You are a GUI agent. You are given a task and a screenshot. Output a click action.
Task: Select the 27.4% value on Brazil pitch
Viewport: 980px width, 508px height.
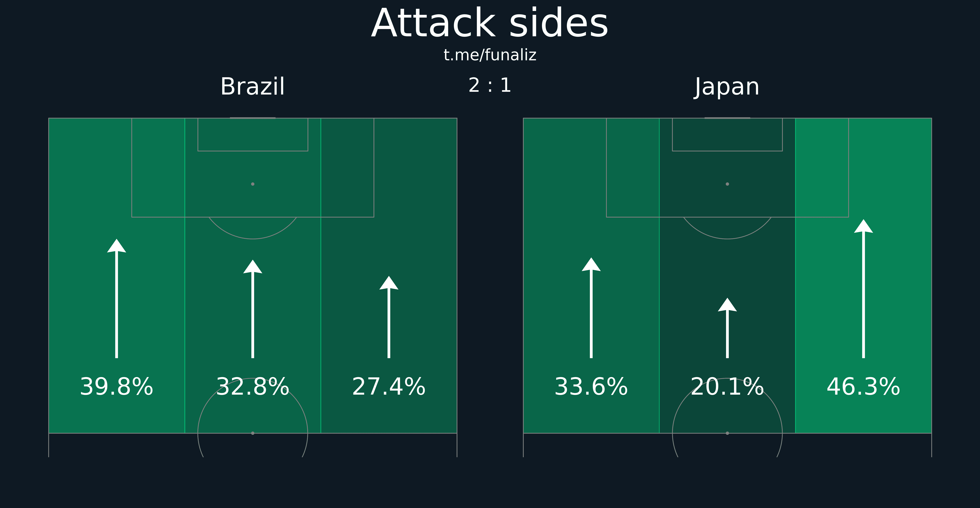(x=389, y=387)
